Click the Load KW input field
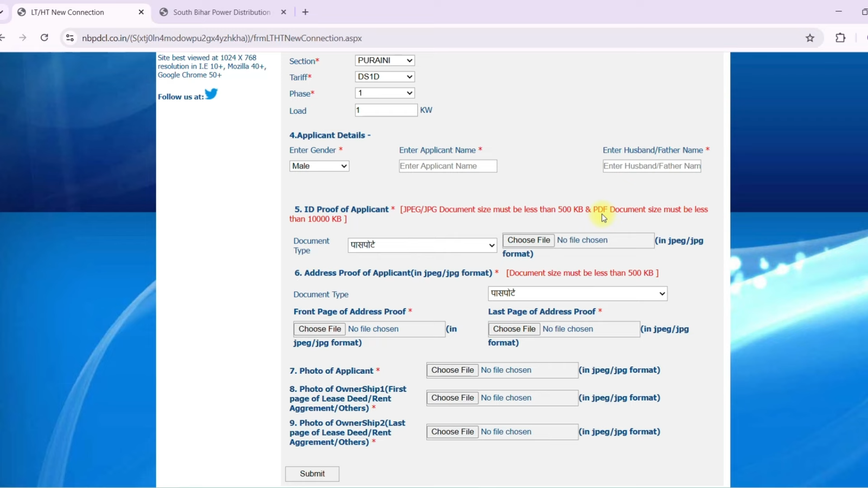 coord(386,110)
